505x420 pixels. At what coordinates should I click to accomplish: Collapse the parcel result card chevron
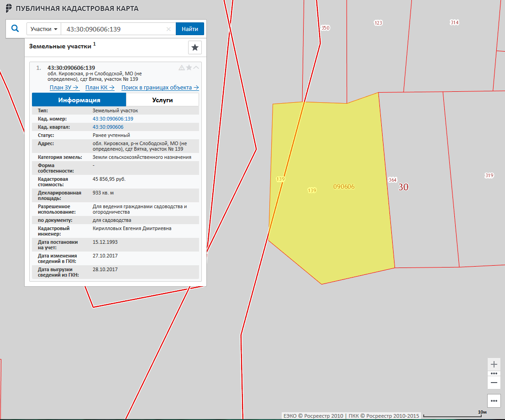(x=196, y=68)
